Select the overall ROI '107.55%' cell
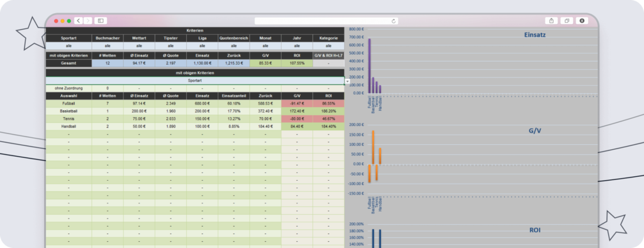The image size is (644, 248). click(x=297, y=64)
